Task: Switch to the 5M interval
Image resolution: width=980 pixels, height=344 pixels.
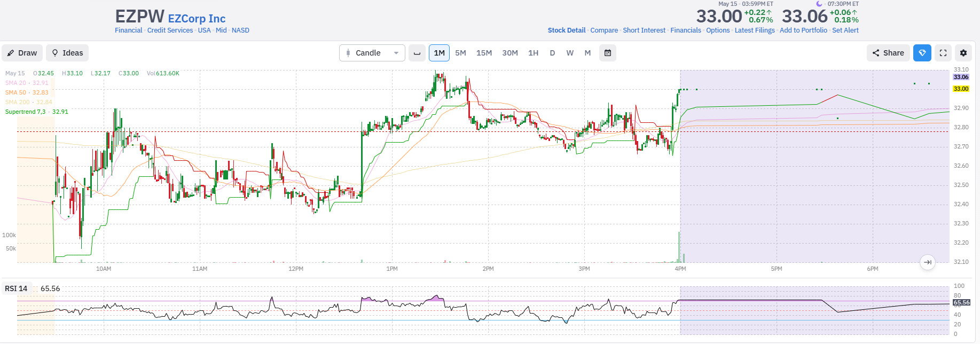Action: pos(460,53)
